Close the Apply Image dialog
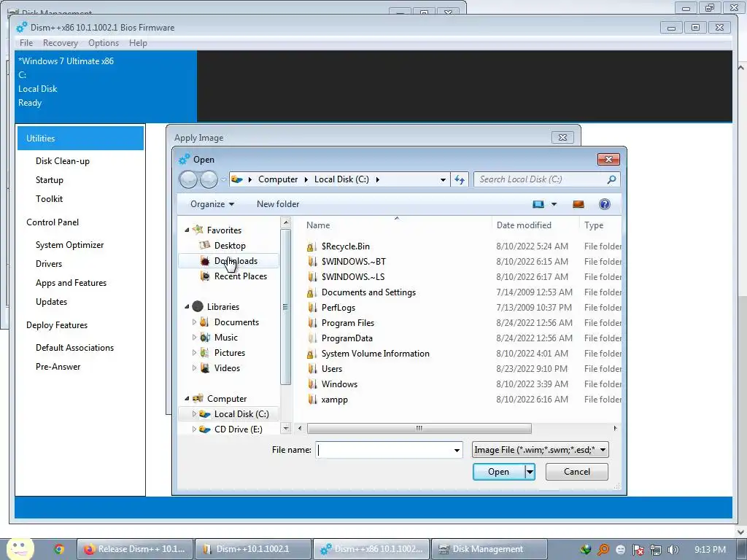This screenshot has height=560, width=747. (x=562, y=138)
